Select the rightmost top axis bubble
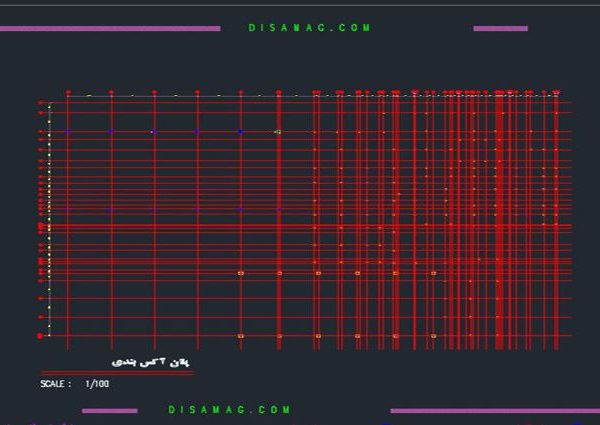Image resolution: width=600 pixels, height=425 pixels. 556,93
